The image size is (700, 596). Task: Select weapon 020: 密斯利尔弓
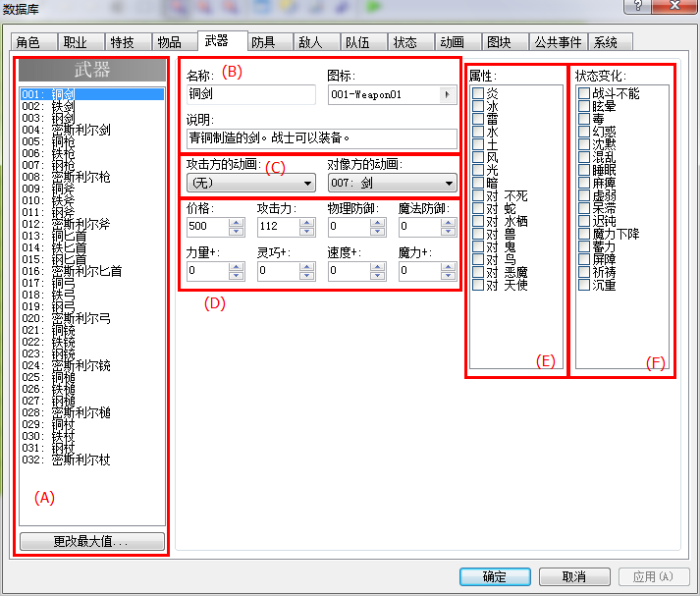(92, 318)
